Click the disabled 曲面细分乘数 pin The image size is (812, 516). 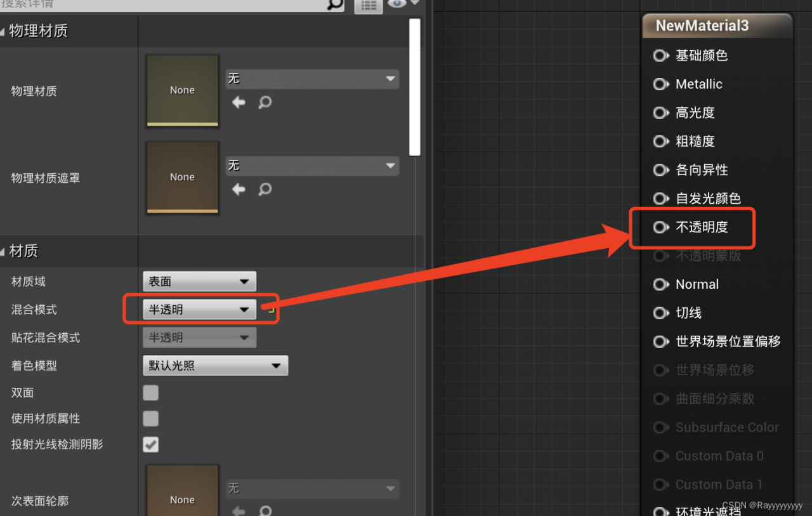point(661,399)
